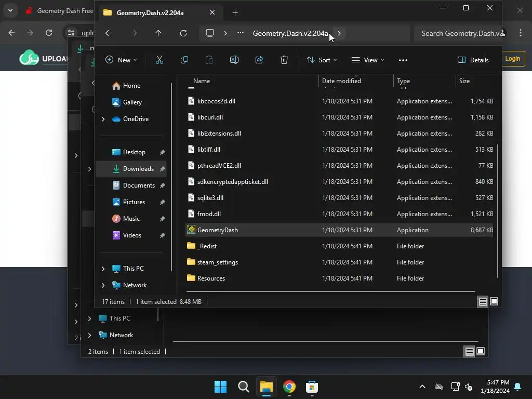The height and width of the screenshot is (399, 532).
Task: Open hidden breadcrumb path ellipsis
Action: [x=241, y=33]
